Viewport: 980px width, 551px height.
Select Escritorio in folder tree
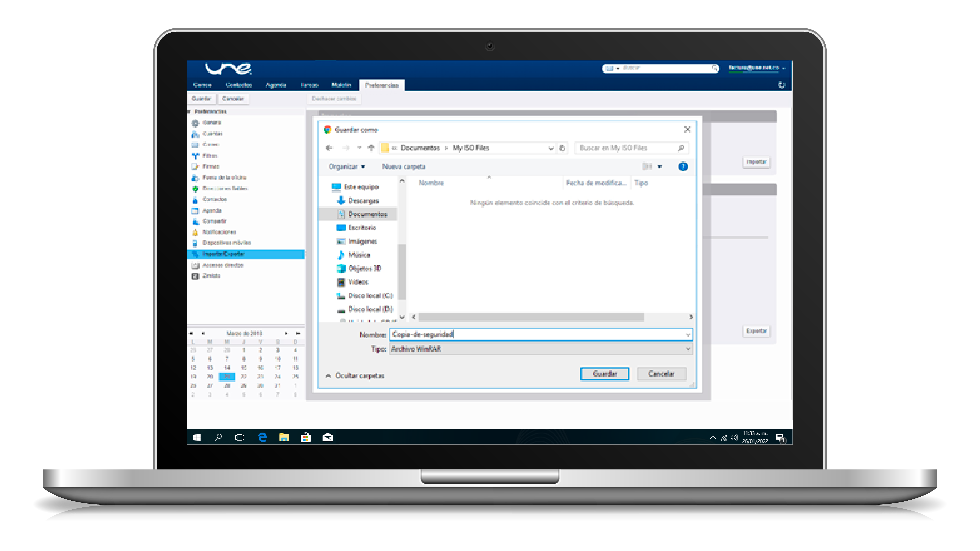(356, 228)
